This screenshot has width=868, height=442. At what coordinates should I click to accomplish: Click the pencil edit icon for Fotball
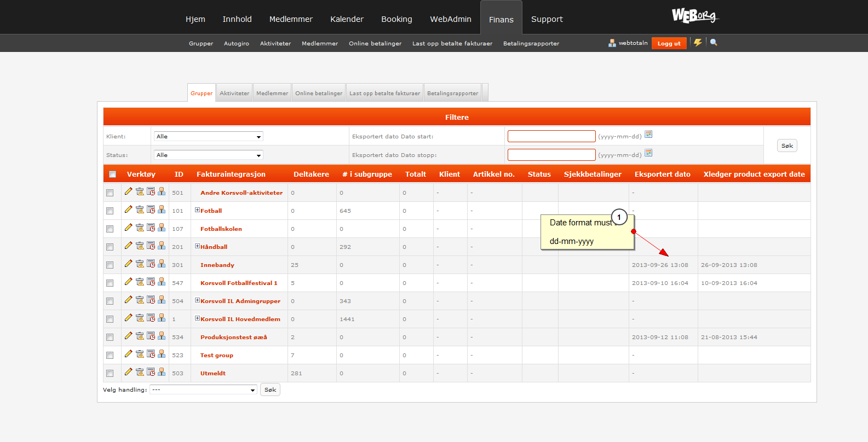pyautogui.click(x=128, y=210)
